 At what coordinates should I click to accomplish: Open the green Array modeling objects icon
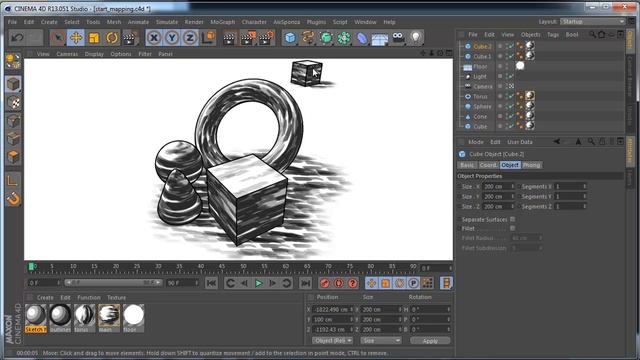coord(344,38)
